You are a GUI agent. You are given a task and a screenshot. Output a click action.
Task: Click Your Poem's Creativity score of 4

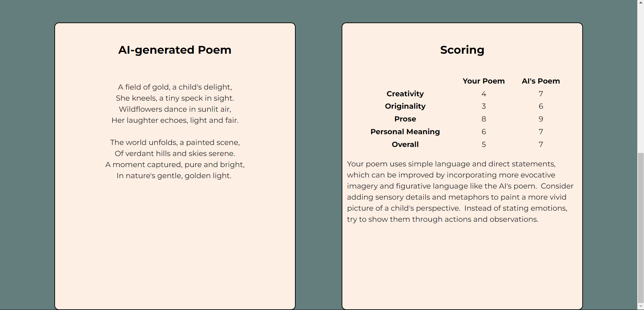pyautogui.click(x=484, y=94)
